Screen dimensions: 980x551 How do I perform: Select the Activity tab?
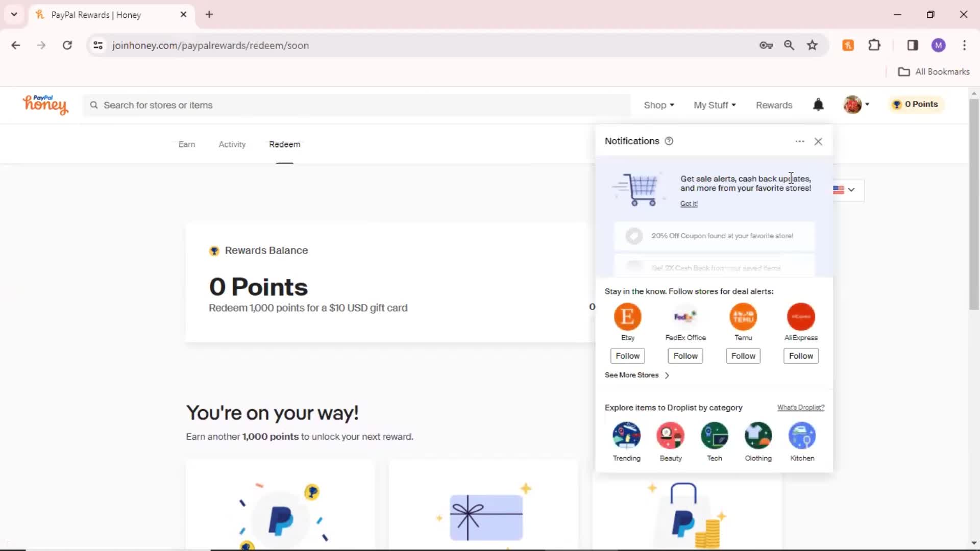[x=232, y=144]
